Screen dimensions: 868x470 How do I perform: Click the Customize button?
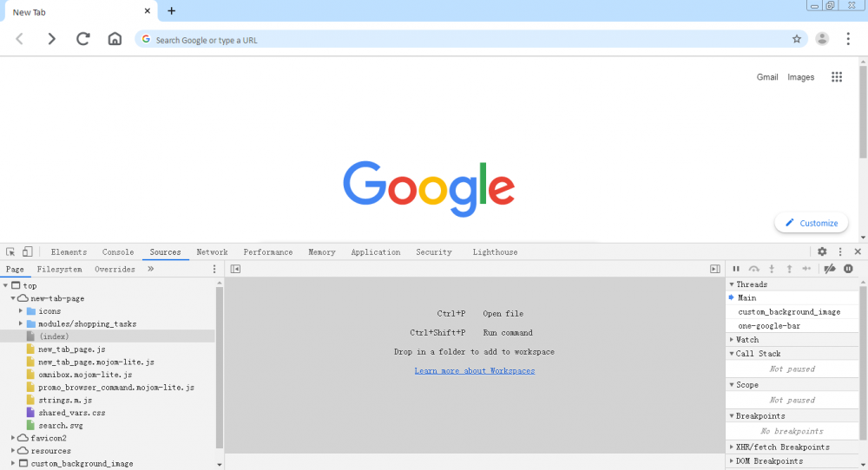811,223
